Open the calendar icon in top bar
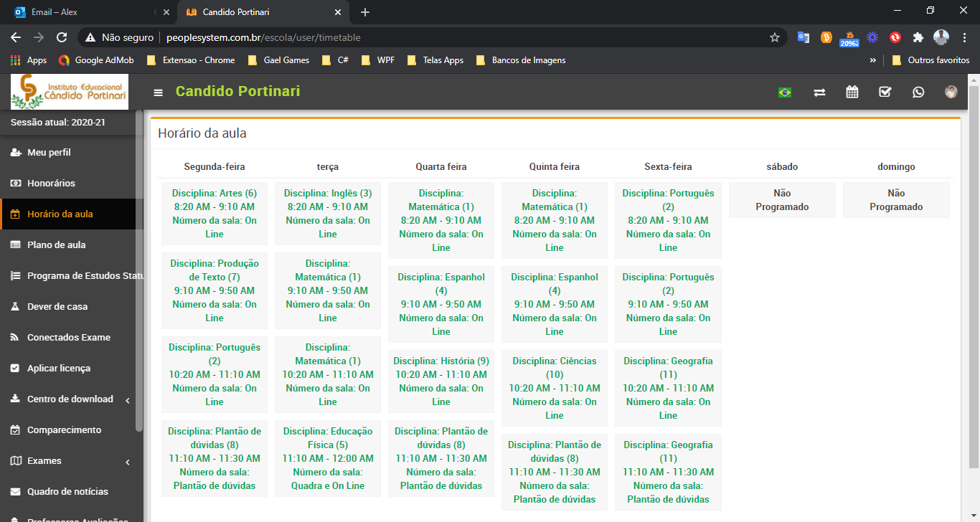 pyautogui.click(x=852, y=92)
